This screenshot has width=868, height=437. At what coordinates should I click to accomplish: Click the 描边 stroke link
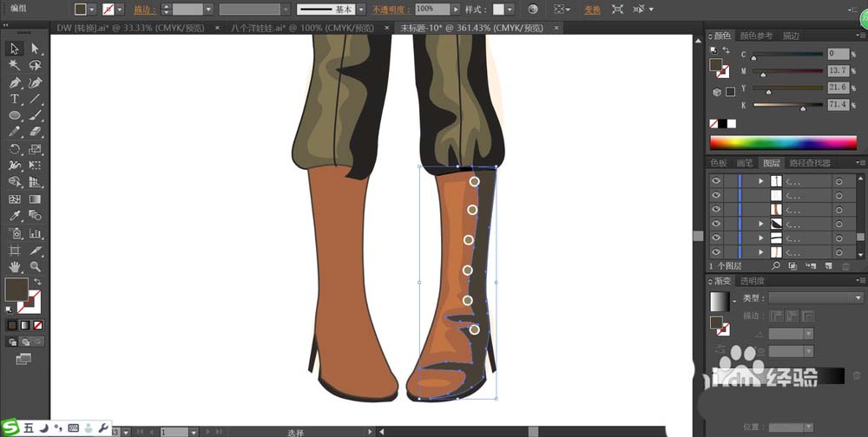[145, 10]
